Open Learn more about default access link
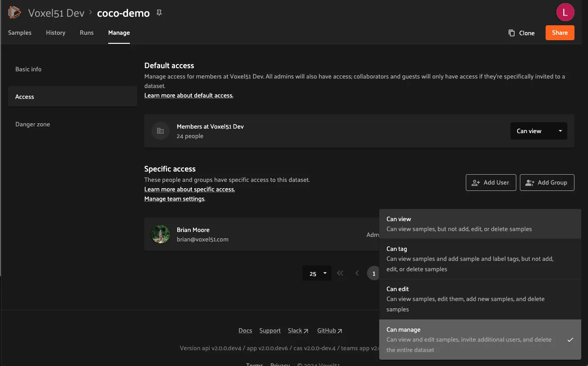Screen dimensions: 588x366 (189, 96)
